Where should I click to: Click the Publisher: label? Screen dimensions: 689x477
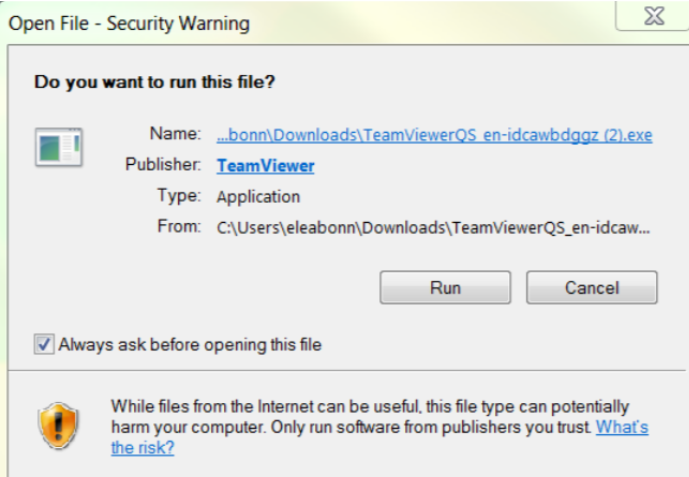[x=163, y=164]
